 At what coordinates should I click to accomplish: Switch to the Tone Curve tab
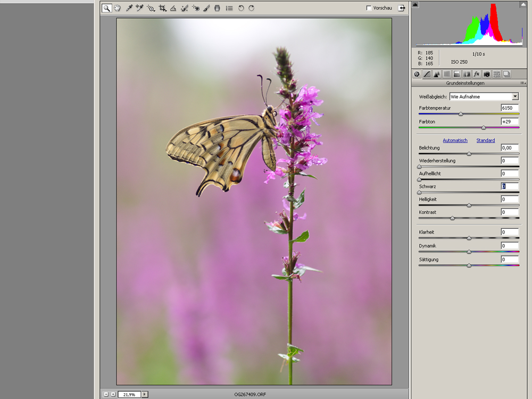click(x=427, y=74)
